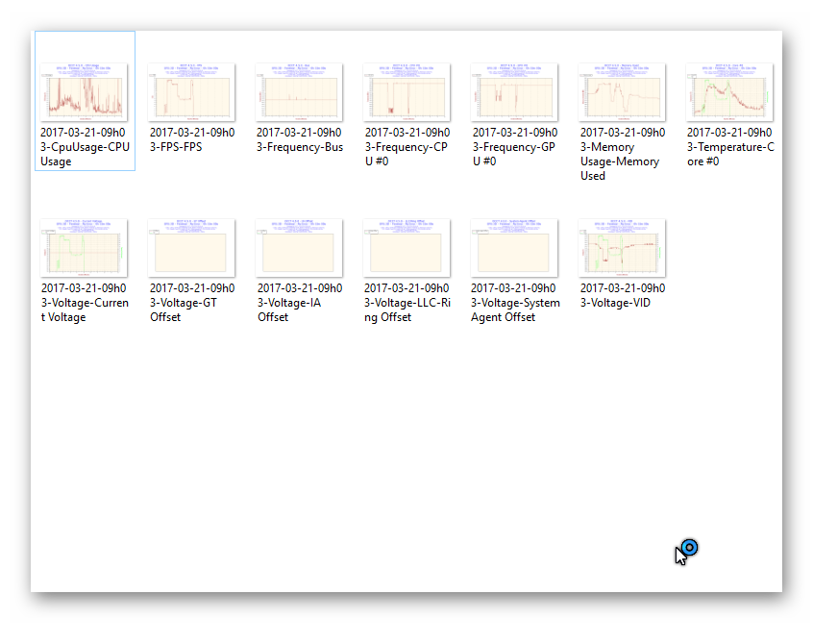Select the CpuUsage-CPU Usage graph thumbnail
Screen dimensions: 813x644
[85, 93]
